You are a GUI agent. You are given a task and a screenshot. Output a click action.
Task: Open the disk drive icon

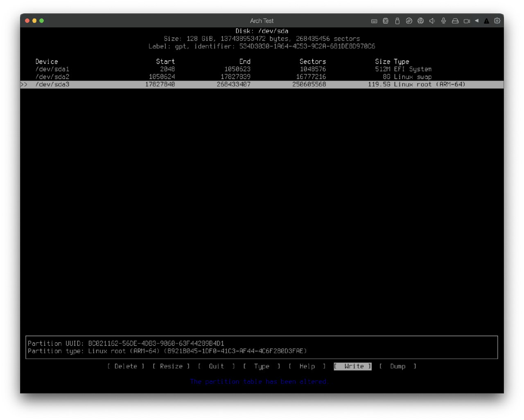tap(455, 21)
